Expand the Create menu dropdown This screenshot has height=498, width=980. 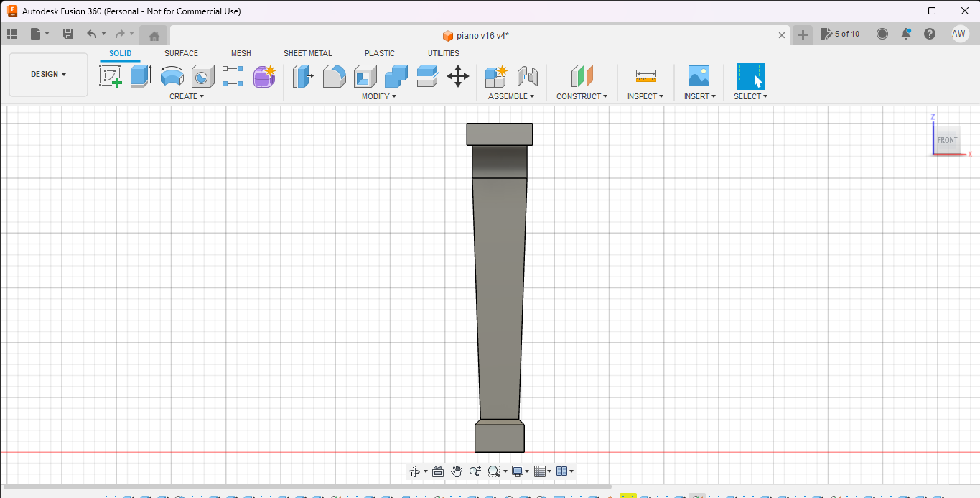tap(187, 96)
